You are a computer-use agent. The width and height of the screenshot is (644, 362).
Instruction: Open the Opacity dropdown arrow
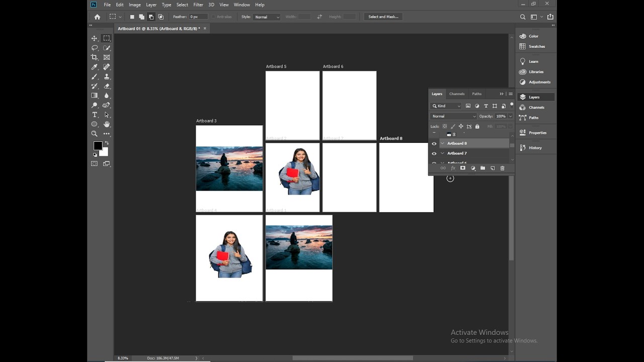(x=510, y=116)
